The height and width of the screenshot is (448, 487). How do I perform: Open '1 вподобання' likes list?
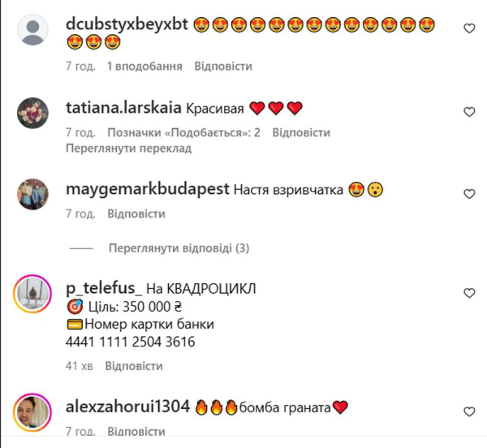(144, 67)
